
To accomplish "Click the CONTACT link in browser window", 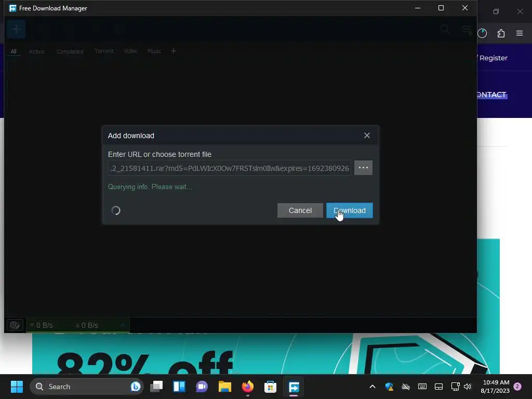I will click(x=491, y=95).
